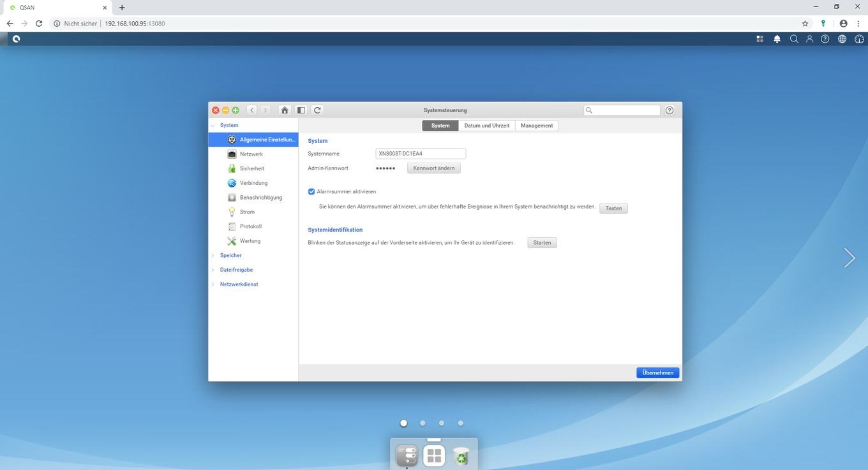Viewport: 868px width, 470px height.
Task: Collapse the System tree section
Action: coord(213,126)
